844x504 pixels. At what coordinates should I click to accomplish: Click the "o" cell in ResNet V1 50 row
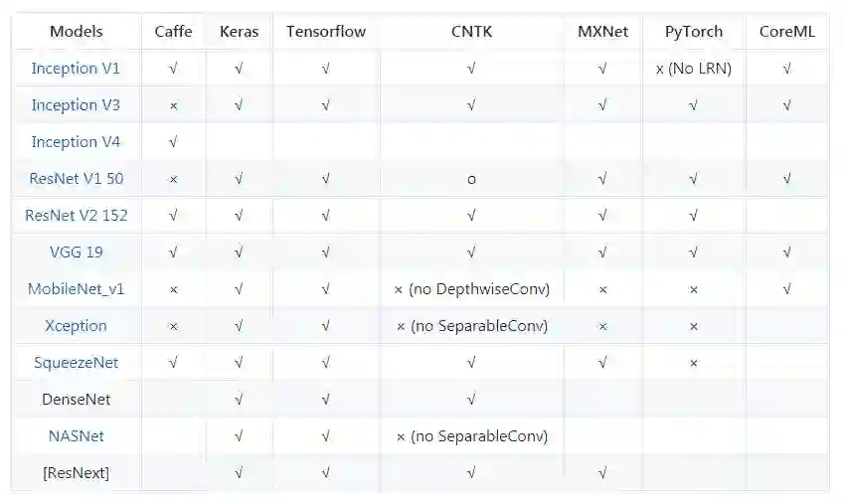click(x=471, y=179)
